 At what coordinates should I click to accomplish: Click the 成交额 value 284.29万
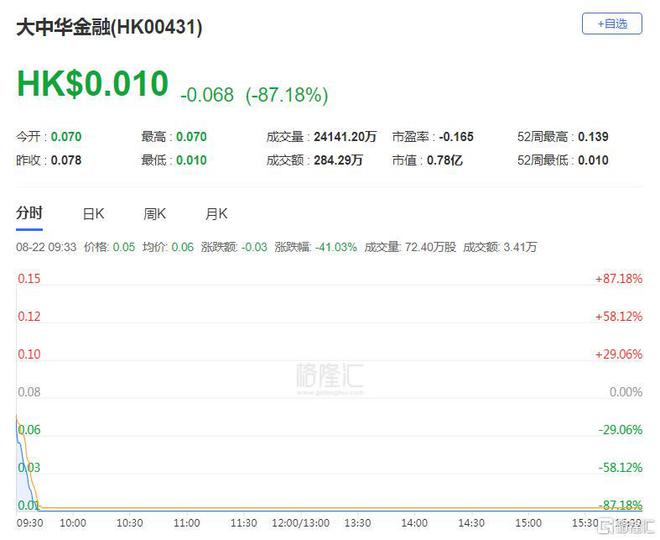click(338, 160)
